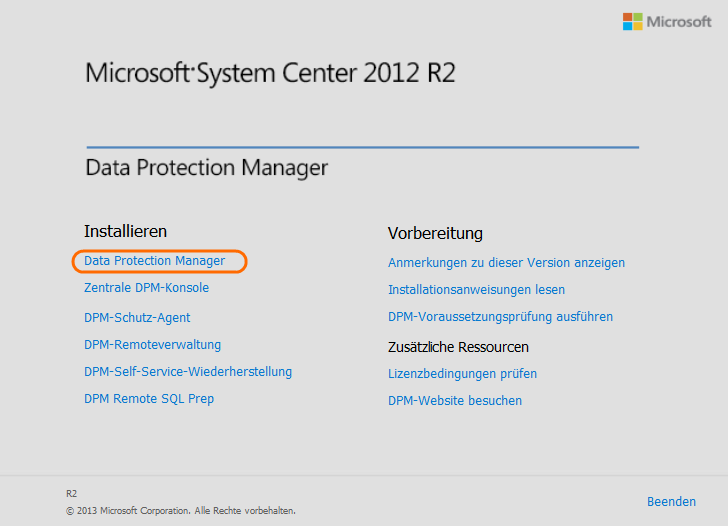Click the R2 version label in footer
Image resolution: width=728 pixels, height=526 pixels.
(x=72, y=494)
